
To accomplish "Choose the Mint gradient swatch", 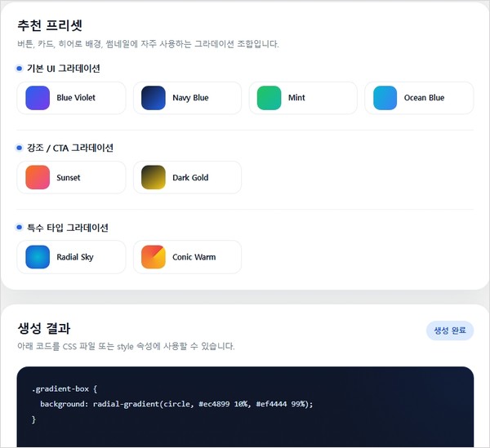I will pyautogui.click(x=269, y=98).
